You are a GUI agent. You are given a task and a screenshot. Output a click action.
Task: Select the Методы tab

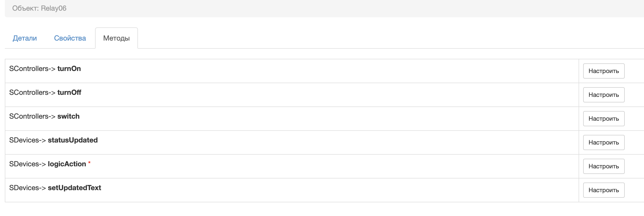[116, 38]
